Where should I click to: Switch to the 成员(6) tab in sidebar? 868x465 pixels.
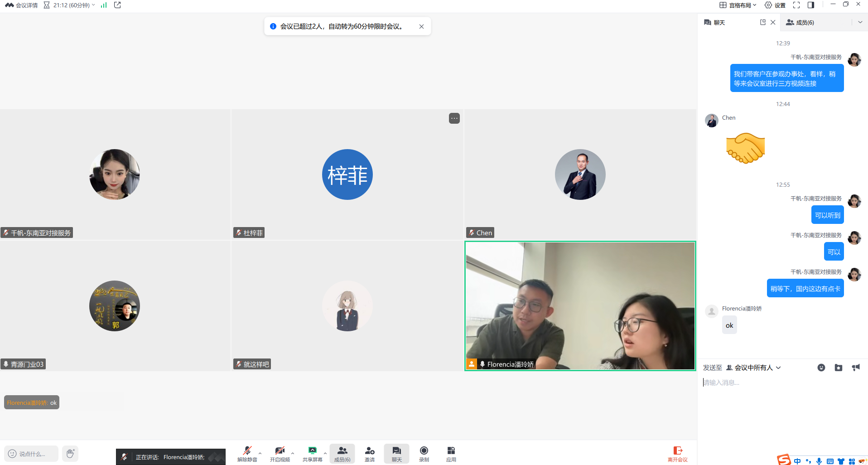[800, 22]
